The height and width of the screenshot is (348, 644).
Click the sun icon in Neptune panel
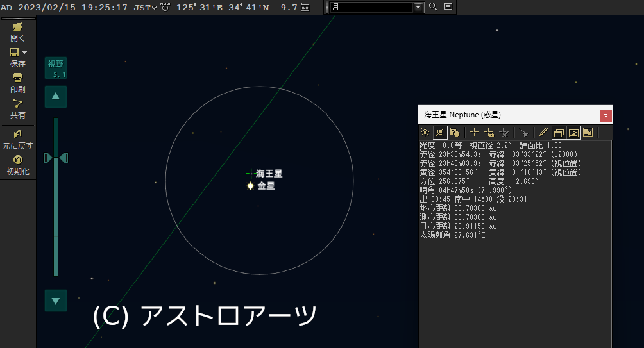coord(425,132)
